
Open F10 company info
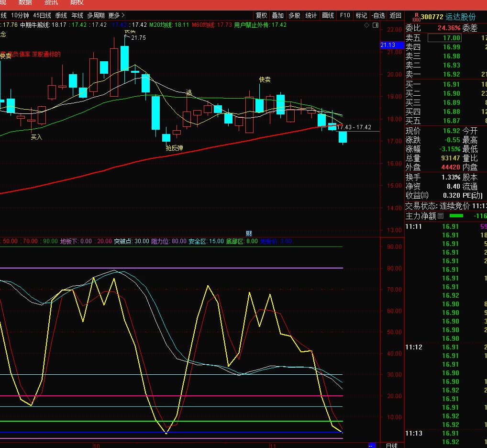tap(345, 15)
